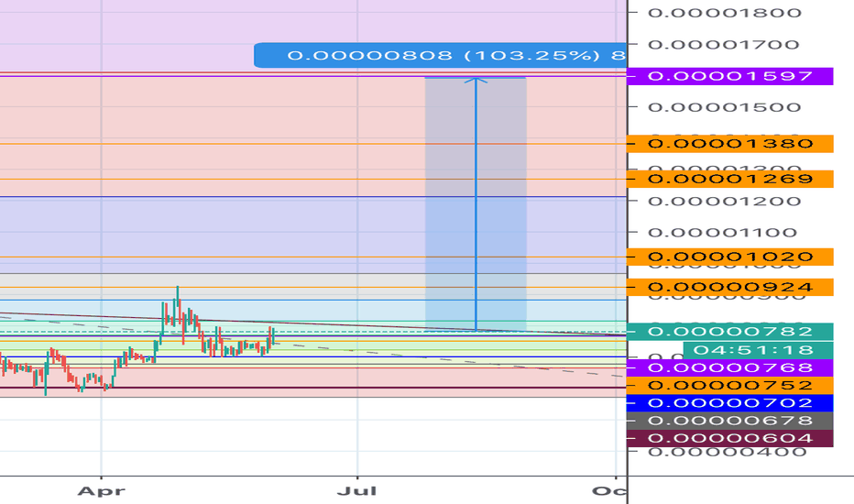Screen dimensions: 854x504
Task: Click the 0.00000400 price scale value
Action: (728, 453)
